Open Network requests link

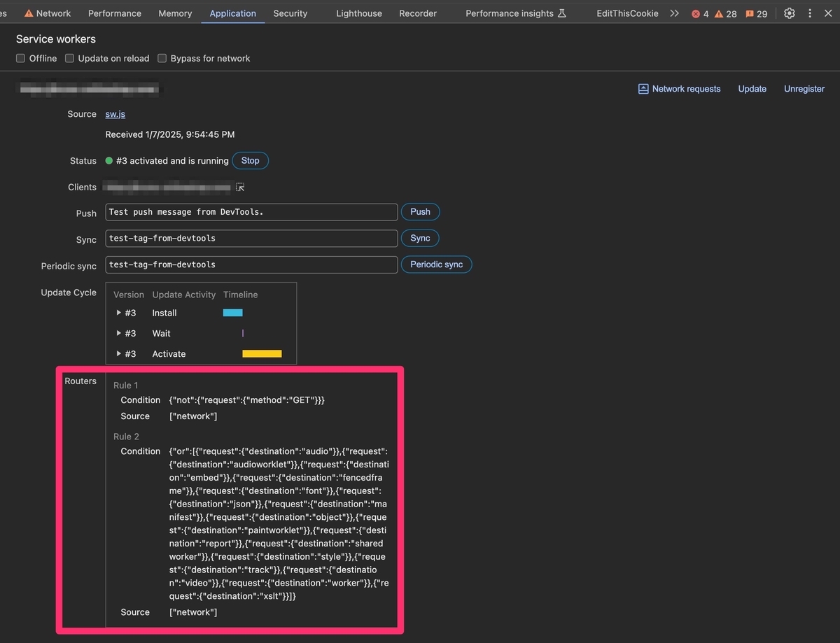(686, 89)
